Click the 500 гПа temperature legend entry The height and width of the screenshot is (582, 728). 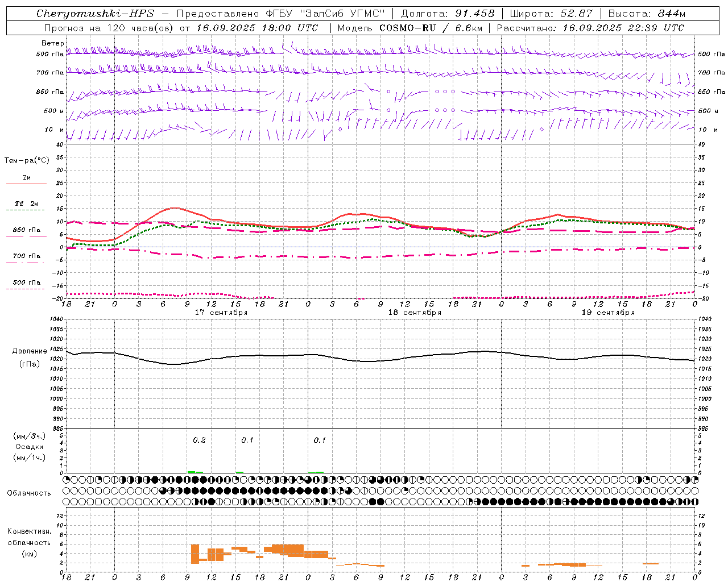27,282
